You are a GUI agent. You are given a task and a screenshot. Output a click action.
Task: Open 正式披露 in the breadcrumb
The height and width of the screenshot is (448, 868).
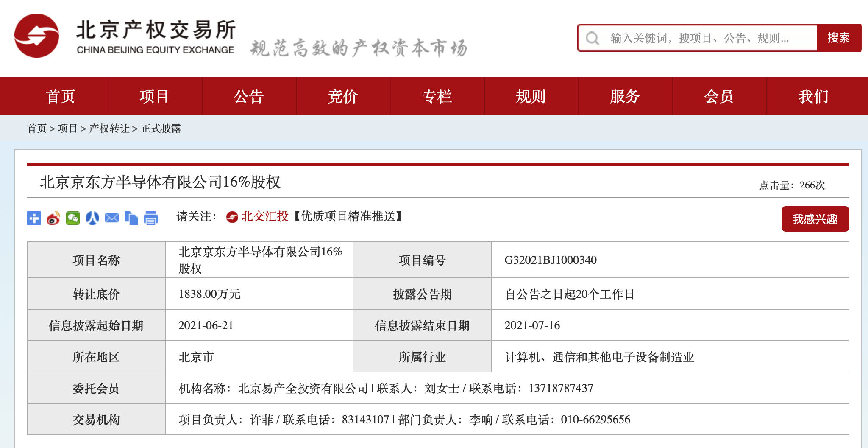tap(161, 129)
